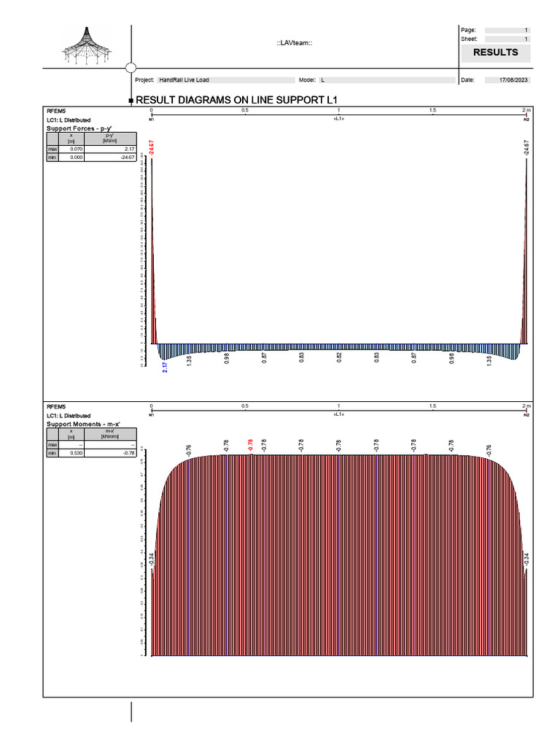Click the tent structure logo in the header
560x747 pixels.
[86, 46]
